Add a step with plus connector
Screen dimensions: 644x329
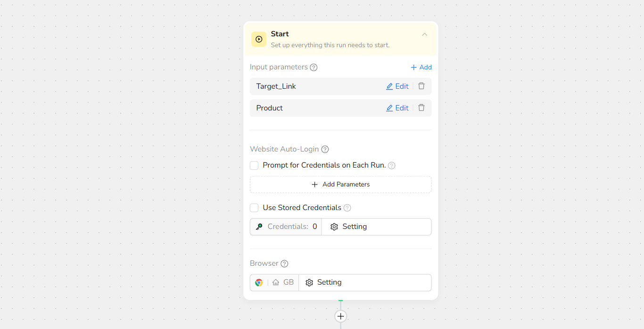[x=340, y=316]
